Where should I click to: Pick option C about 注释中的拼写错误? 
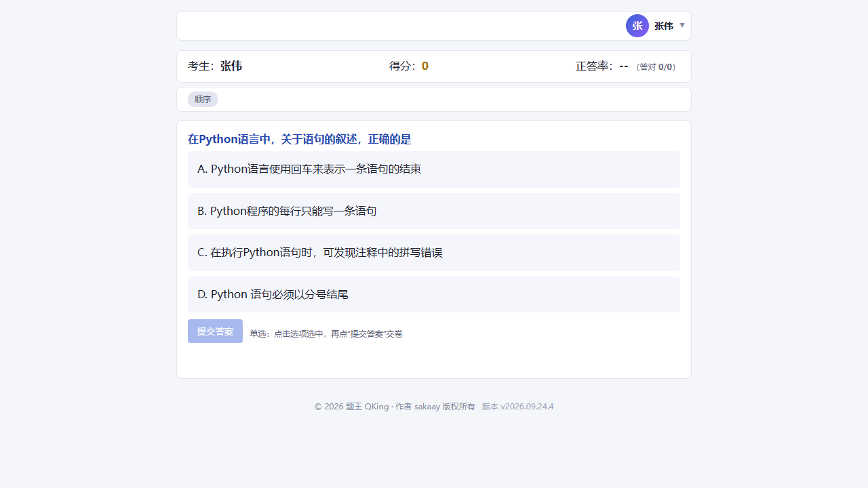coord(434,253)
